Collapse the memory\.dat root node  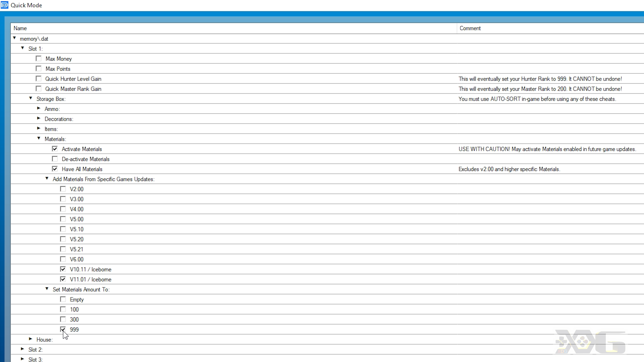(14, 38)
